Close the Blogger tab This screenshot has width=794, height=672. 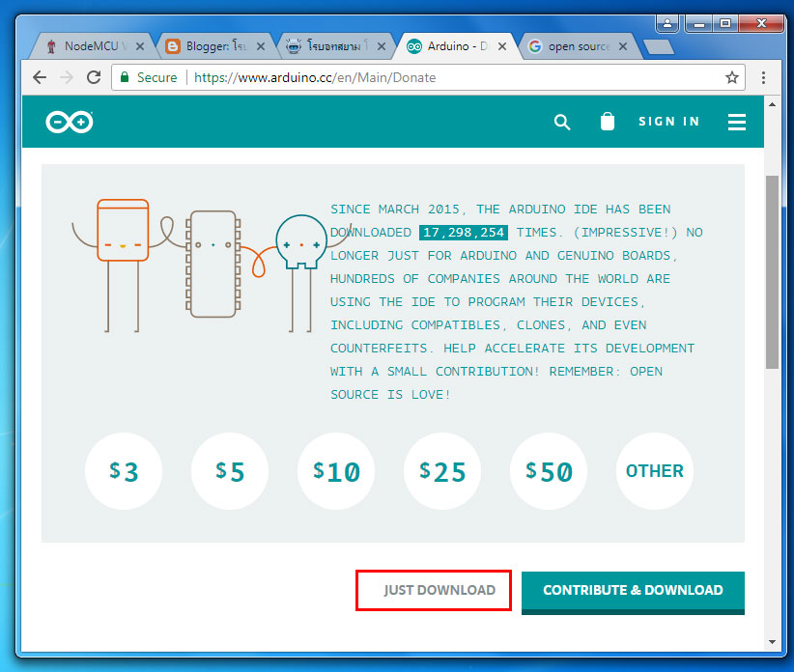pos(261,46)
